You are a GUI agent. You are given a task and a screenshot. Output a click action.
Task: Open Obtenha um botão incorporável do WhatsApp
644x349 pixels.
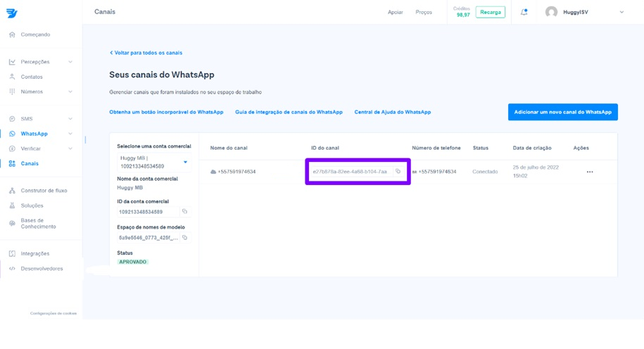[x=166, y=112]
